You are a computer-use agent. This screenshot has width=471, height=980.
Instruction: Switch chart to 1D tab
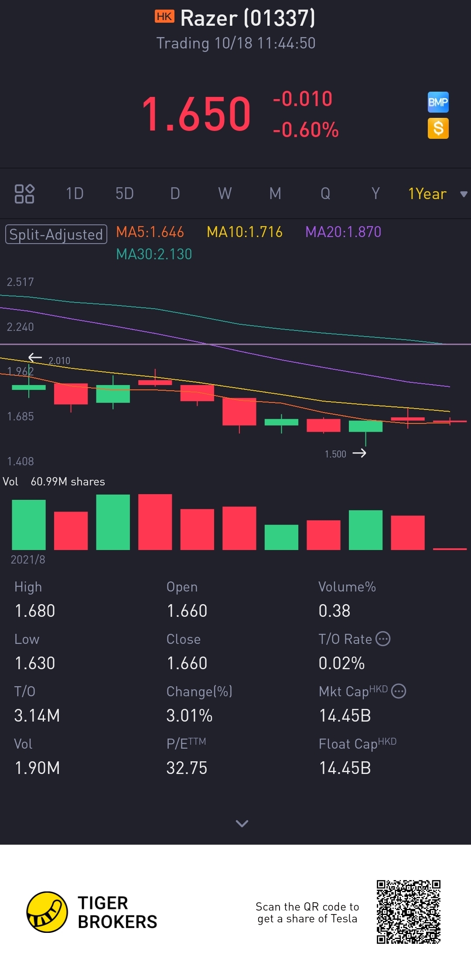click(75, 193)
